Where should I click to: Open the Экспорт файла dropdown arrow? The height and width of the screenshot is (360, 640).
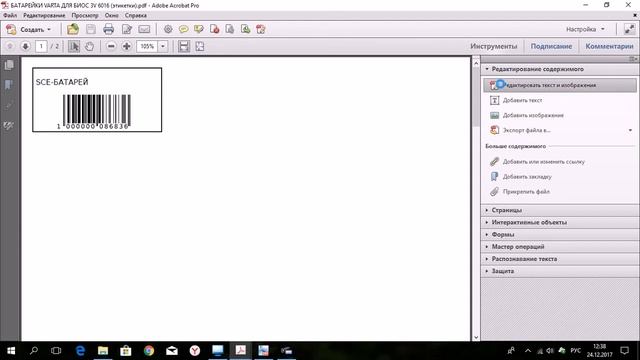click(630, 130)
